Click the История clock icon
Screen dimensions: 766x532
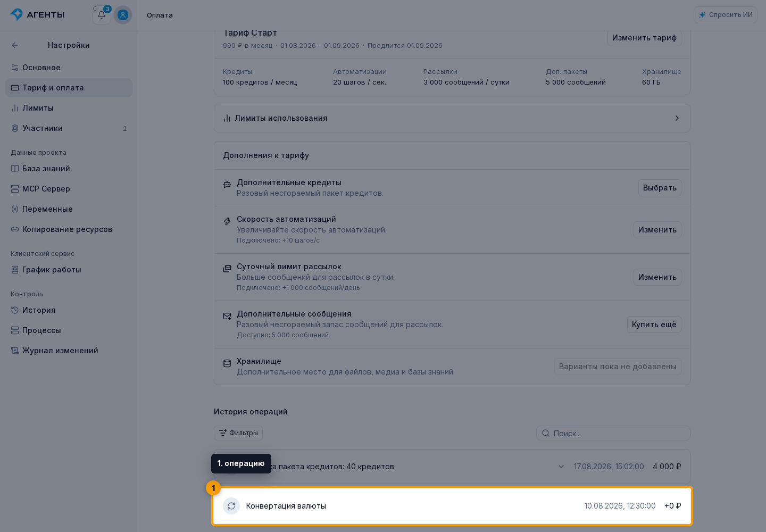[x=15, y=310]
